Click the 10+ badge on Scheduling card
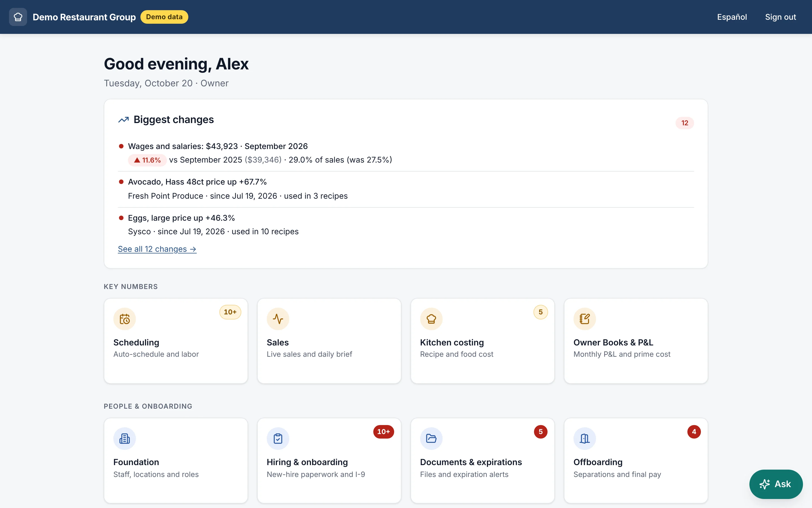Image resolution: width=812 pixels, height=508 pixels. [x=230, y=312]
